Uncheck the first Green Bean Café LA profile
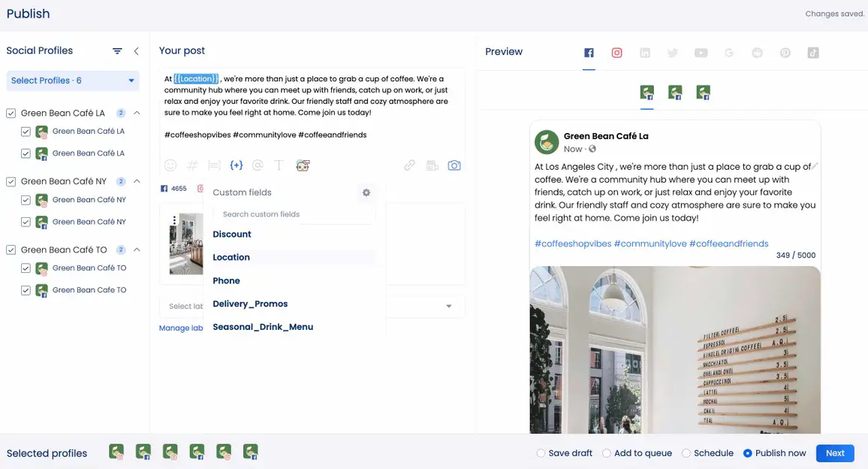The height and width of the screenshot is (469, 868). [26, 131]
